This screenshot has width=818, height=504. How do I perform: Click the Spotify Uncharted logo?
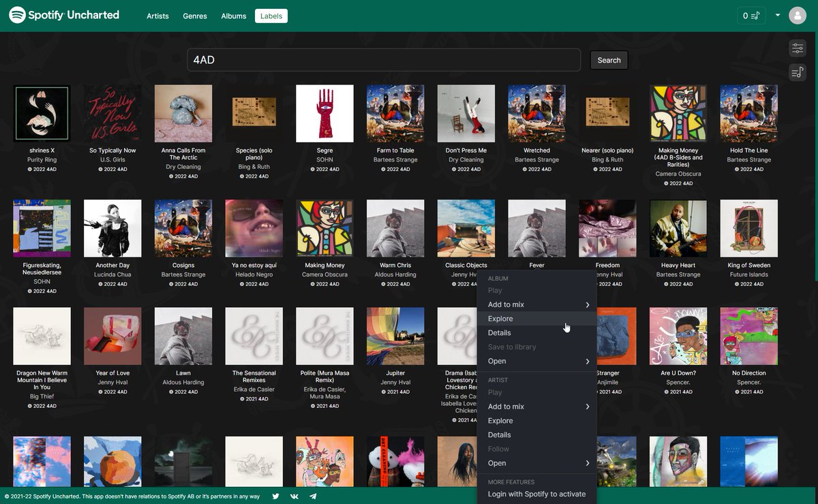pos(64,15)
